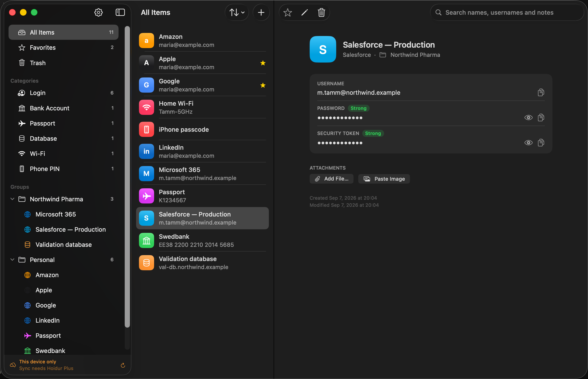Open the sort order dropdown

coord(237,12)
